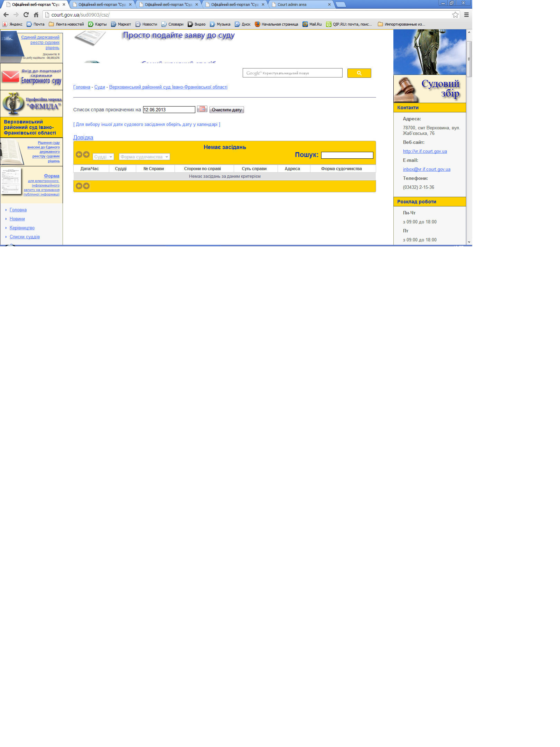Open the Импортированные bookmarks folder
This screenshot has width=560, height=747.
(x=401, y=24)
